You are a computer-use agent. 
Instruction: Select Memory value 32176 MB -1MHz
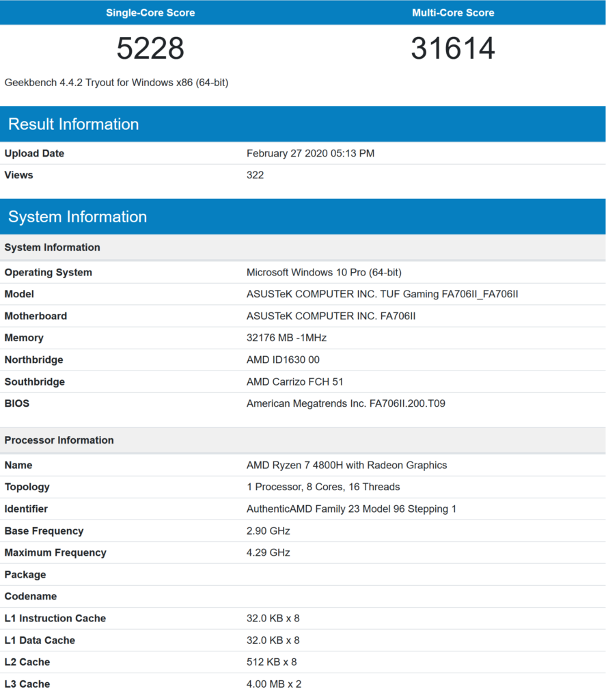pyautogui.click(x=286, y=338)
